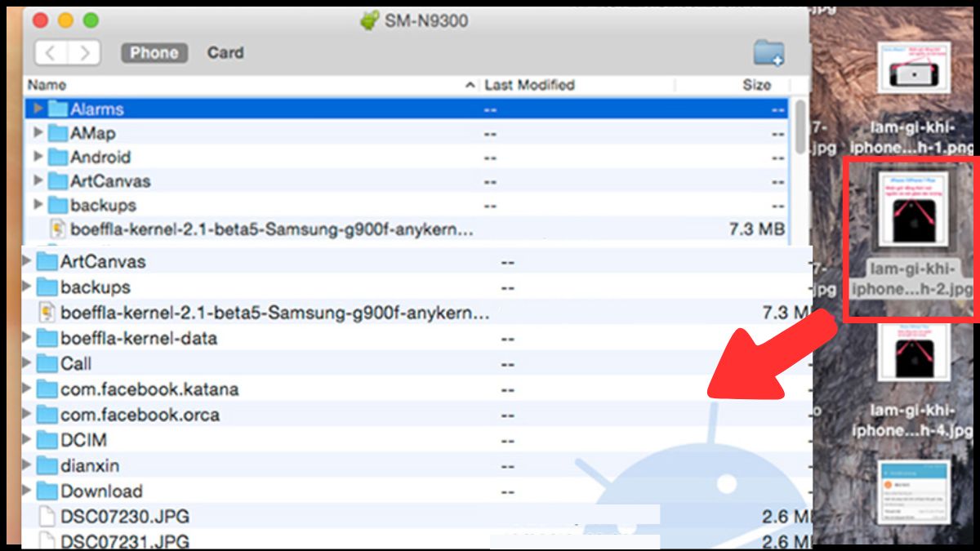The image size is (980, 551).
Task: Click the Last Modified cell of the DCIM row
Action: click(x=507, y=440)
